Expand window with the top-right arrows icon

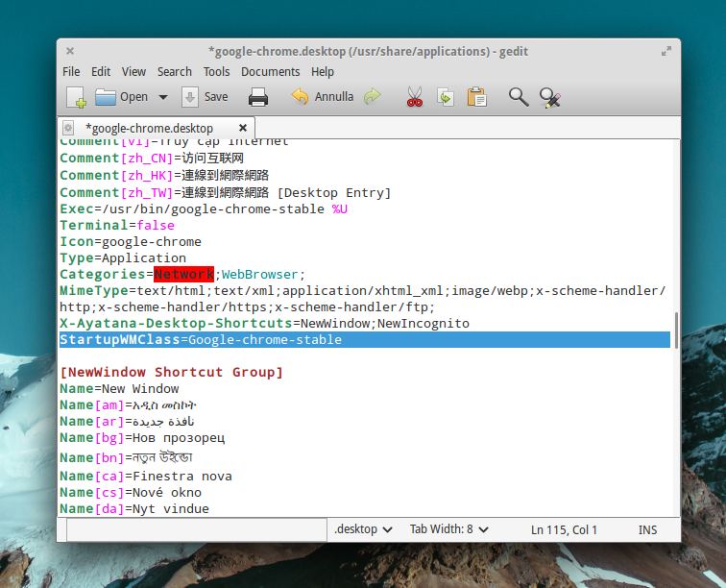pyautogui.click(x=666, y=51)
